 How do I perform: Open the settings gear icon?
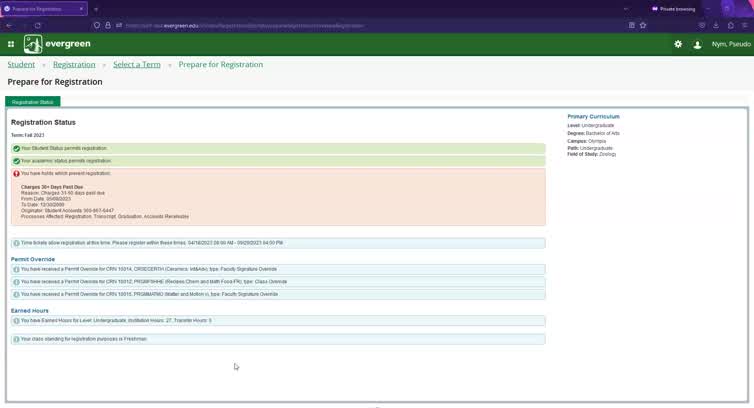click(x=678, y=45)
